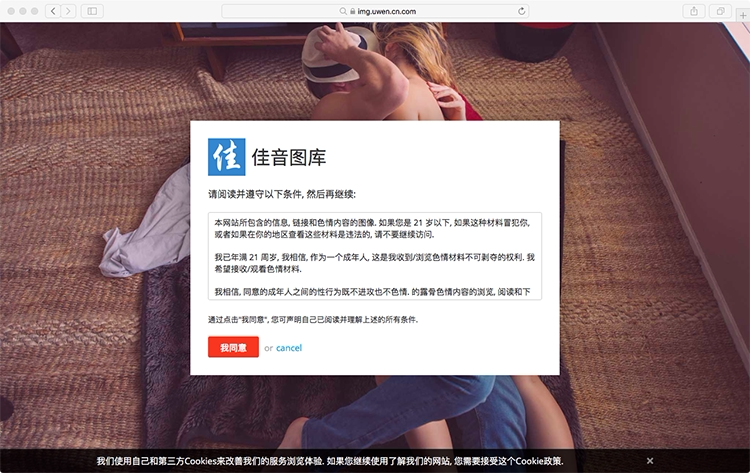Click inside the terms text box
Viewport: 750px width, 473px height.
[x=375, y=256]
